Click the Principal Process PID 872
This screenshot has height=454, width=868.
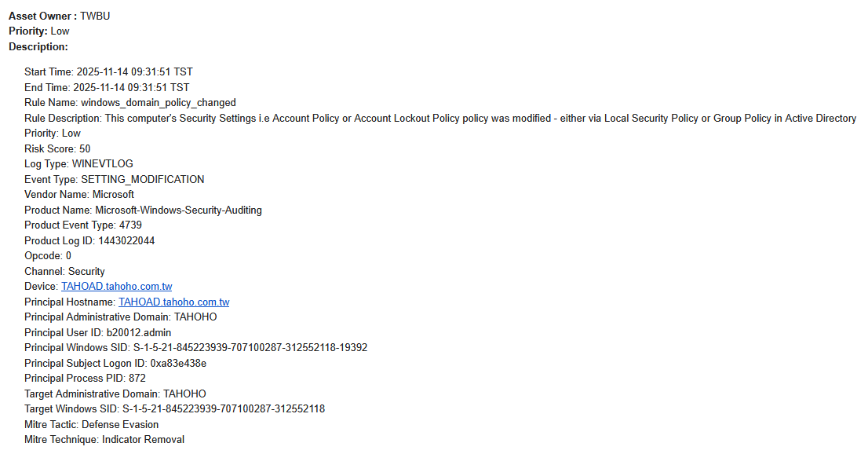coord(137,379)
